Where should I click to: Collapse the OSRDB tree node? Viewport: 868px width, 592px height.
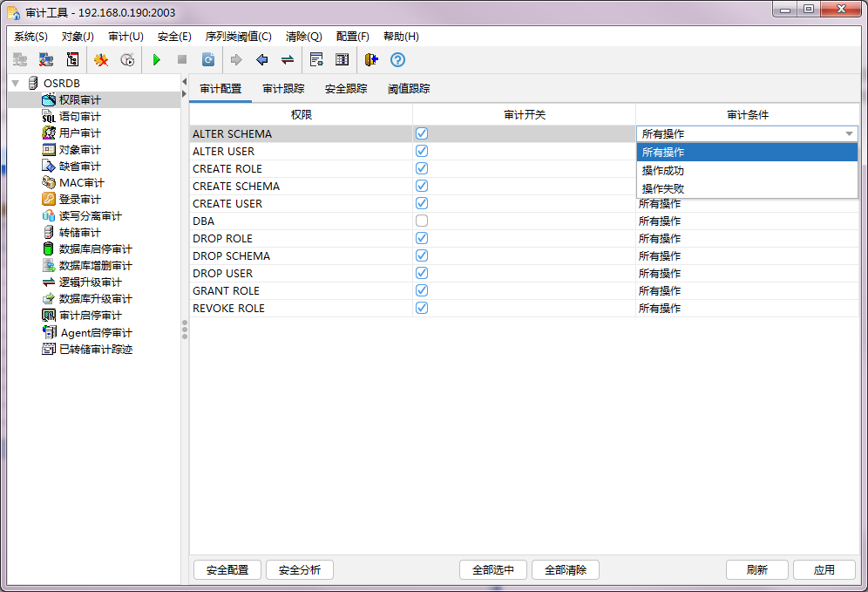point(15,83)
